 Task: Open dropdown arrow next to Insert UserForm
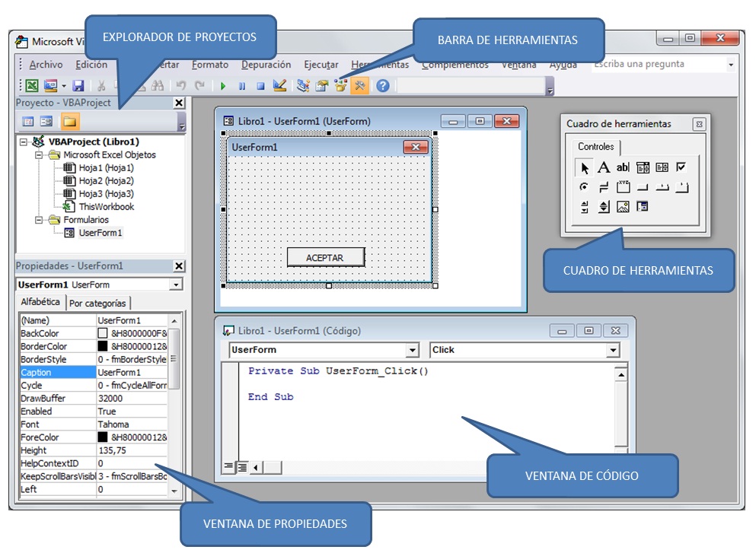64,86
